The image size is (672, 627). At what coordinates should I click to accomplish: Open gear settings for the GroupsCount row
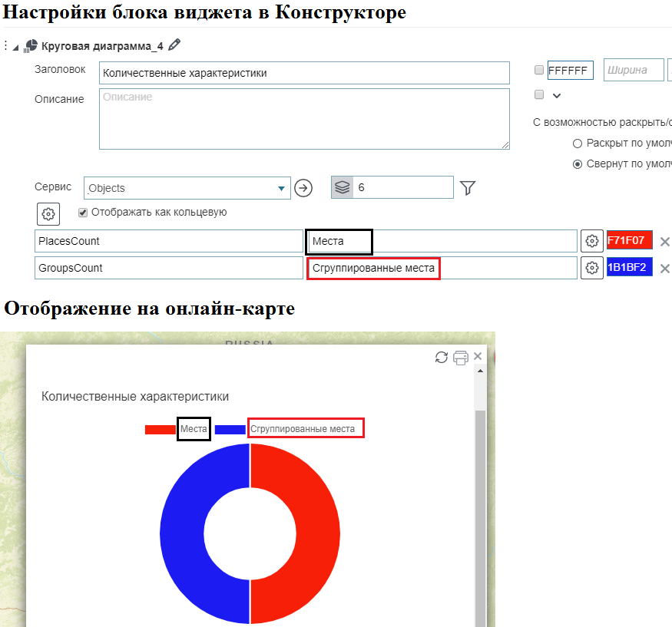click(591, 268)
